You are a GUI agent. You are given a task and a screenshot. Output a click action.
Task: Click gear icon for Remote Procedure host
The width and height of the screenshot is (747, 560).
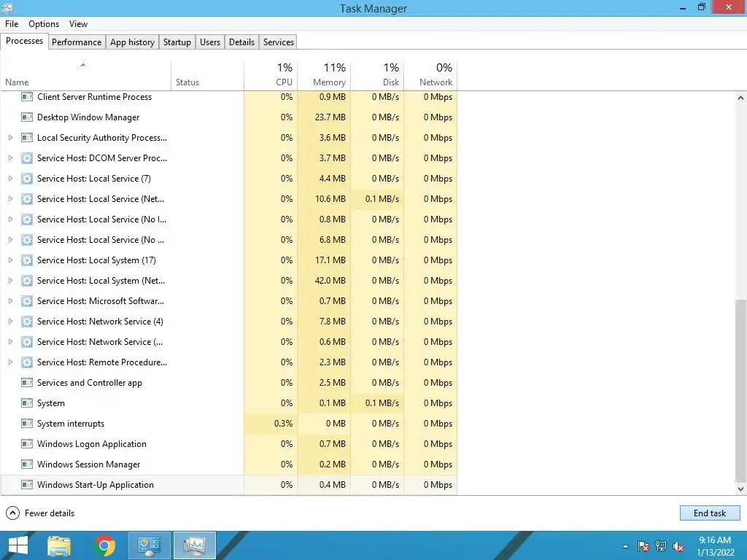pos(27,362)
